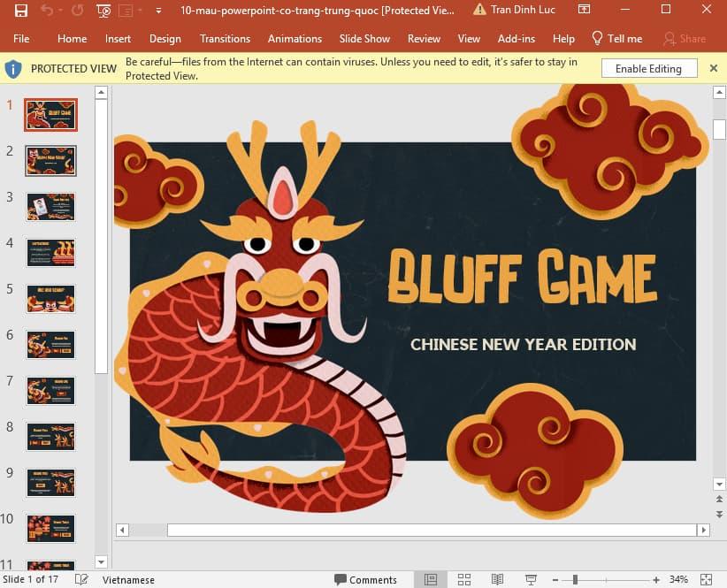This screenshot has width=727, height=588.
Task: Open the Vietnamese language selector
Action: pos(128,579)
